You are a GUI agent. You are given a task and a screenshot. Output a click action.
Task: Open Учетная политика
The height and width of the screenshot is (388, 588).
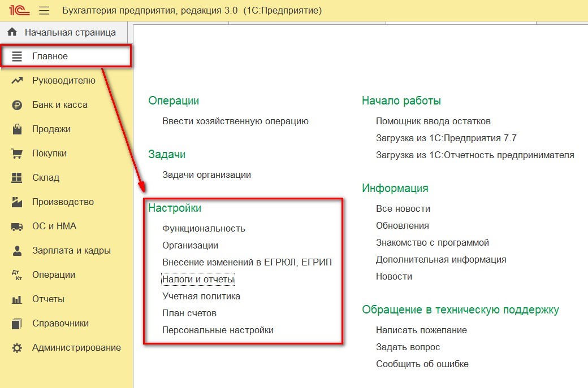pyautogui.click(x=201, y=297)
